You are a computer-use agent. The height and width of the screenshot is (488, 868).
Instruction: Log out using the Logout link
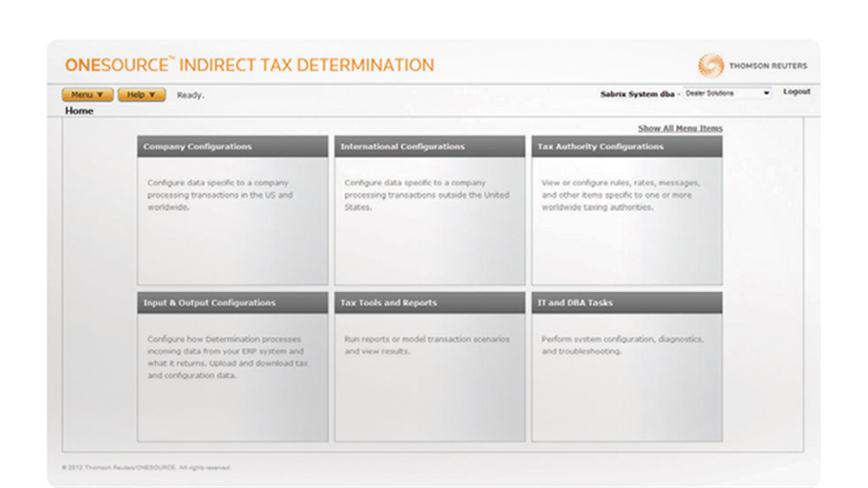(797, 91)
